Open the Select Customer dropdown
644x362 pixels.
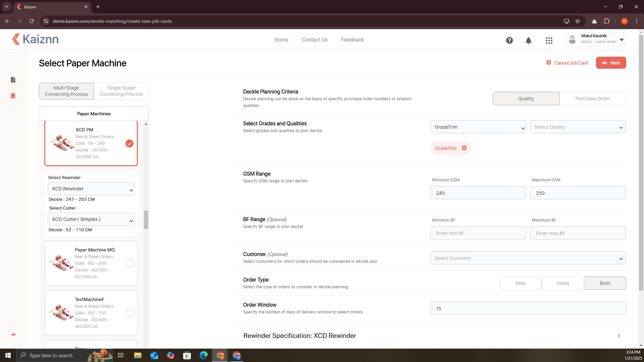(528, 258)
